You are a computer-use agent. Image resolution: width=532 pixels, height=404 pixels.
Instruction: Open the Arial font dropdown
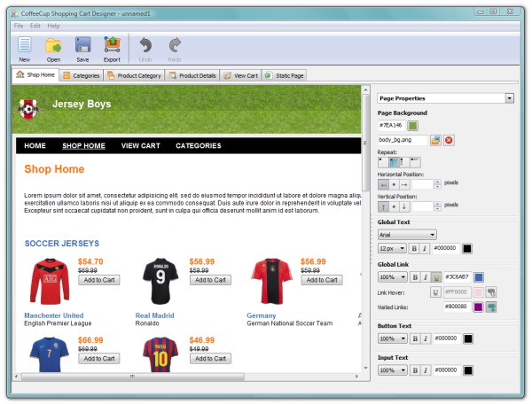pyautogui.click(x=407, y=235)
